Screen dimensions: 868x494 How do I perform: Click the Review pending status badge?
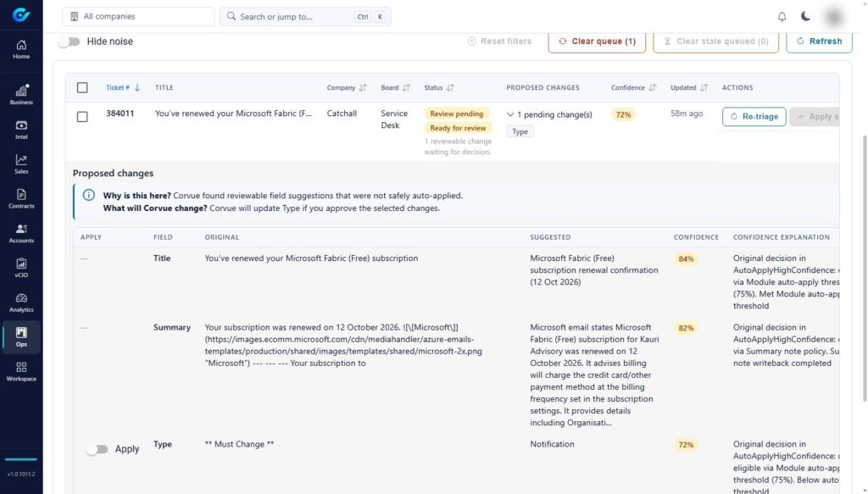point(457,114)
